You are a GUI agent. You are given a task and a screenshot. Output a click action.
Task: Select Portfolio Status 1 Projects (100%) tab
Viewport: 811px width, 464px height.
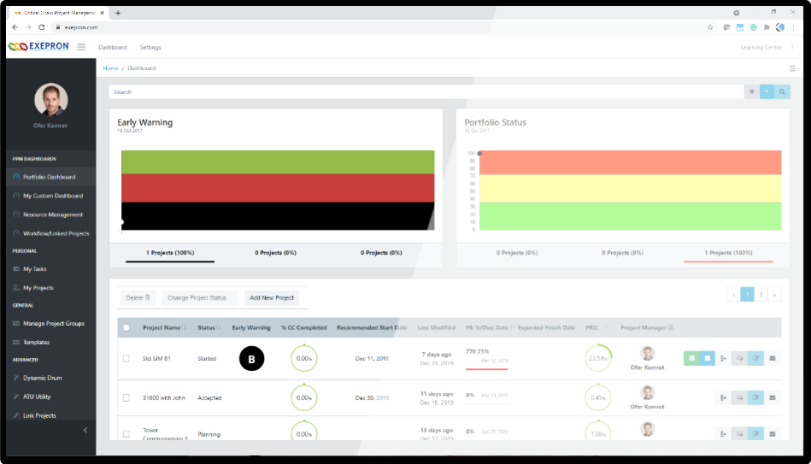pyautogui.click(x=728, y=253)
